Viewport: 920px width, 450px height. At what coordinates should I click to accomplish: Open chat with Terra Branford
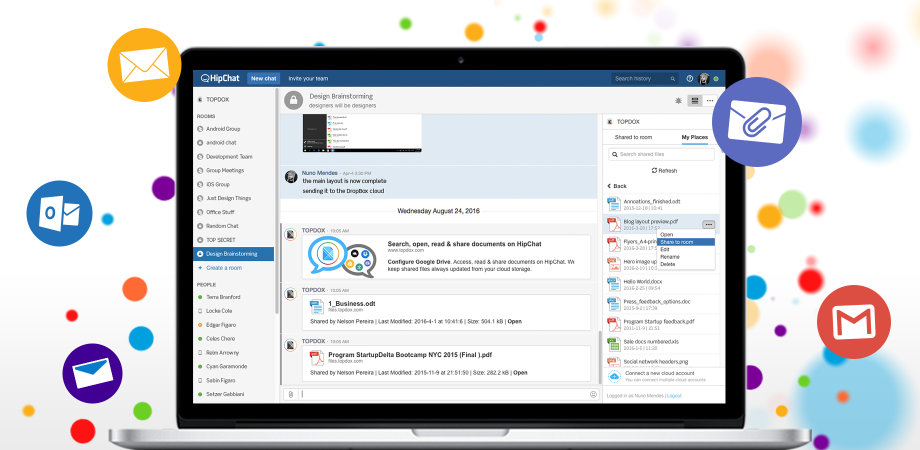[x=223, y=297]
